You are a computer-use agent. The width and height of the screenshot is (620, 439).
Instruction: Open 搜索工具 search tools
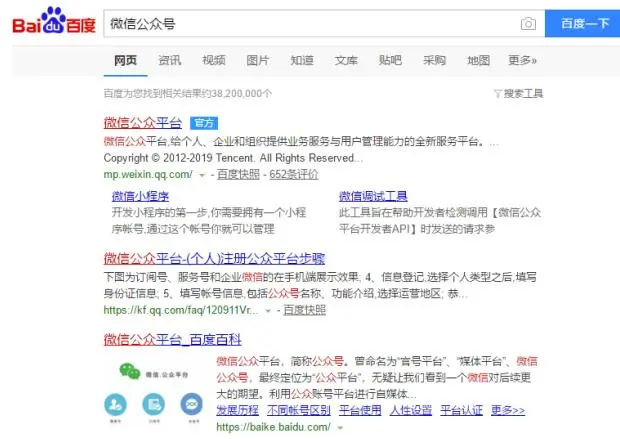point(523,94)
